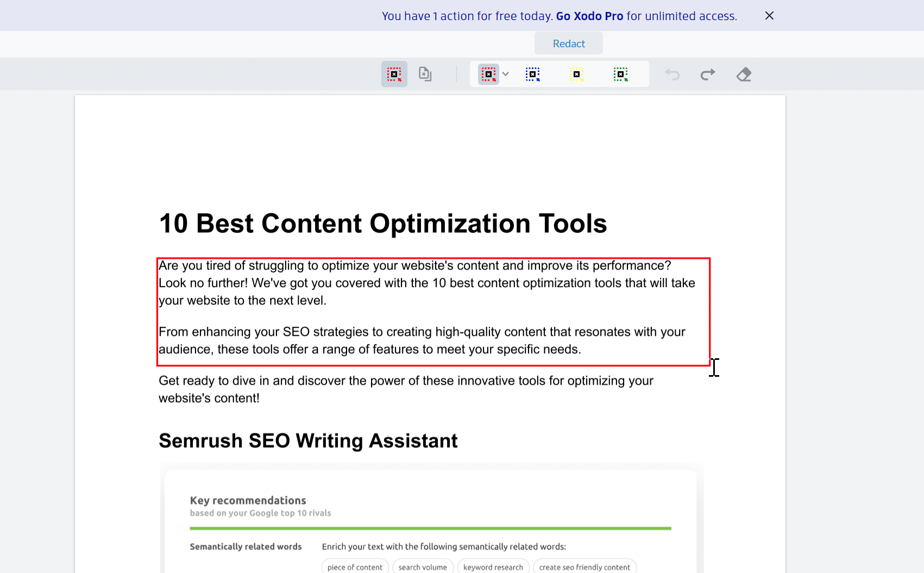The width and height of the screenshot is (924, 573).
Task: Click the 'Semantically related words' label
Action: [246, 546]
